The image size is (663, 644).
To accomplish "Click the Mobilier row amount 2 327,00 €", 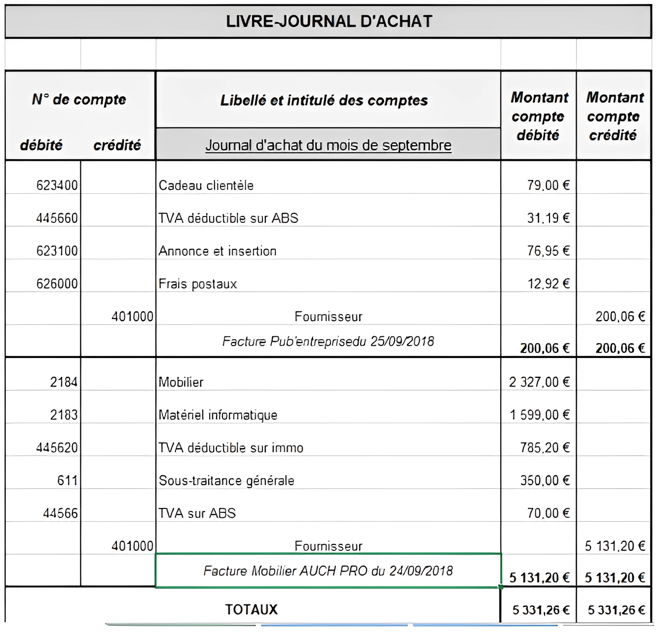I will pyautogui.click(x=539, y=382).
